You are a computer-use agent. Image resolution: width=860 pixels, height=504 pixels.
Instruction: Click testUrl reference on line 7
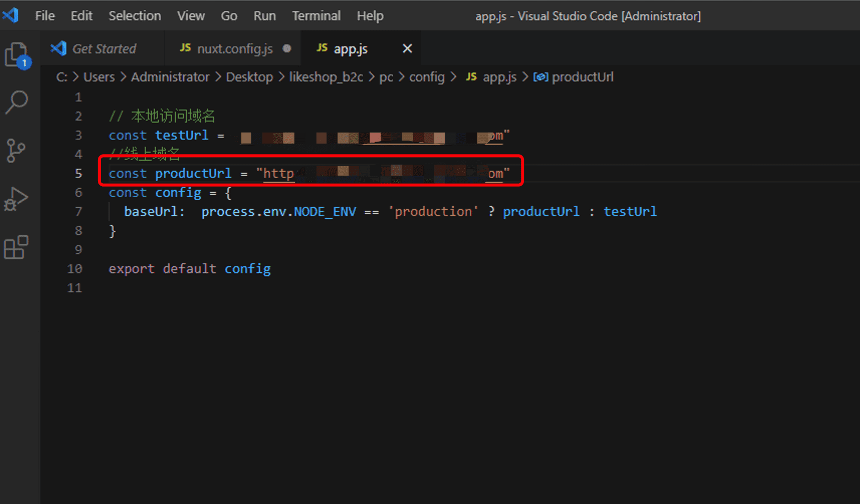tap(630, 212)
